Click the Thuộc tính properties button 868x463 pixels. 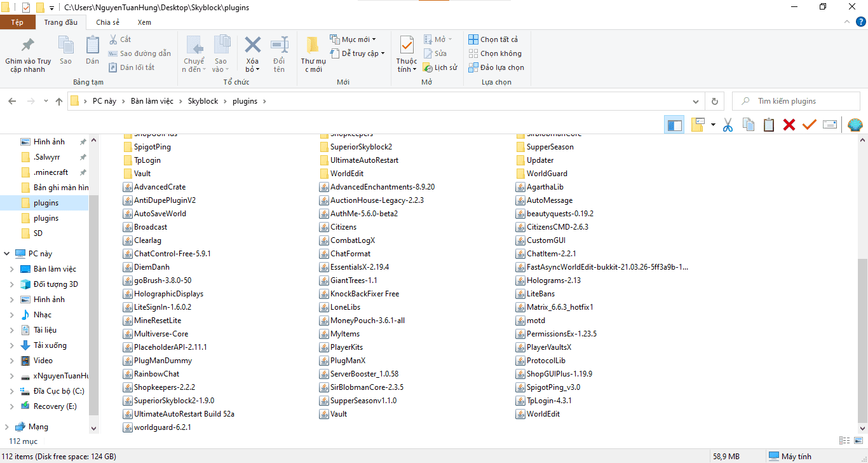(x=407, y=54)
